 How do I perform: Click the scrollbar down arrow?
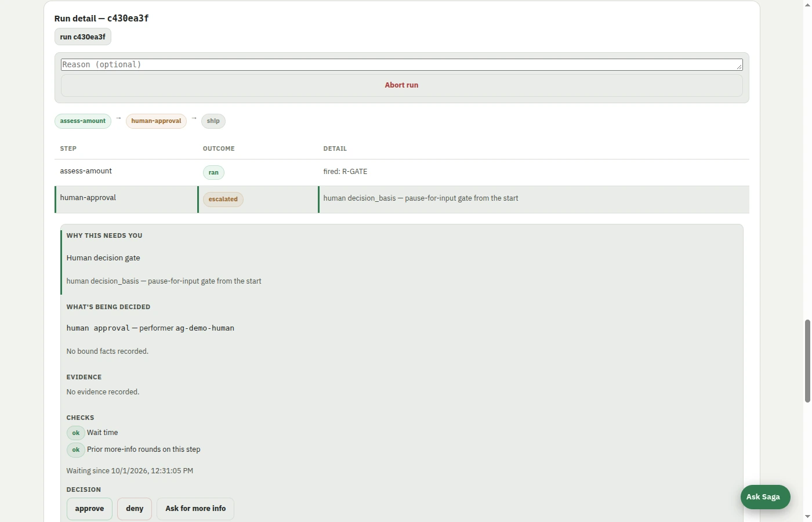(807, 516)
